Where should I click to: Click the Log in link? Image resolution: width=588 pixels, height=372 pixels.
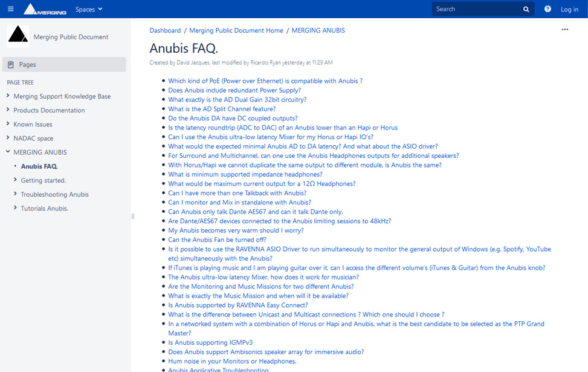coord(569,10)
